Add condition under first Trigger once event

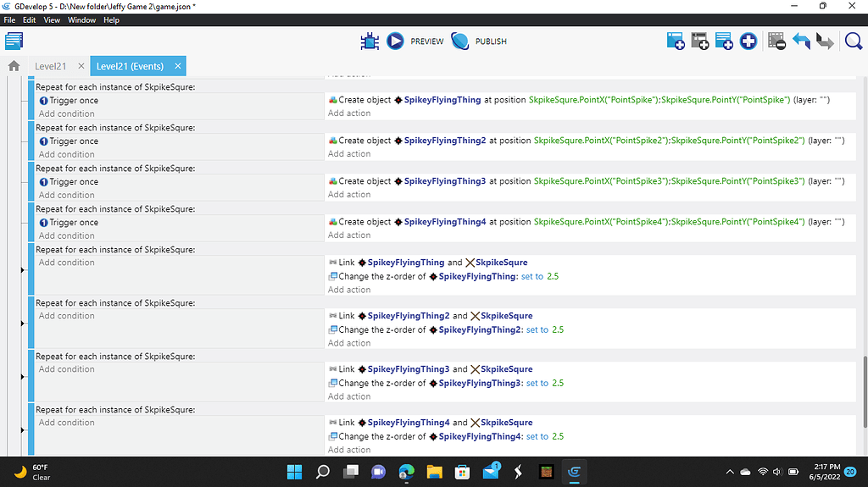[x=66, y=113]
